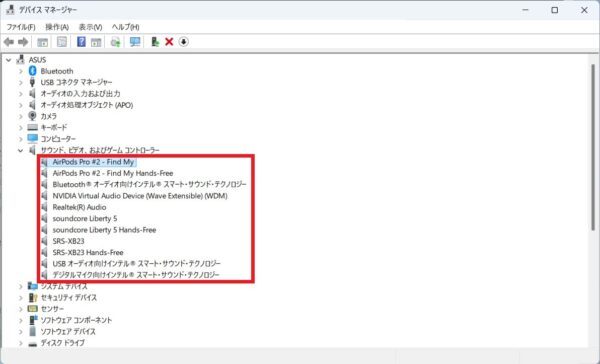Image resolution: width=600 pixels, height=364 pixels.
Task: Click the USB コネクタ マネージャー category icon
Action: [x=33, y=82]
